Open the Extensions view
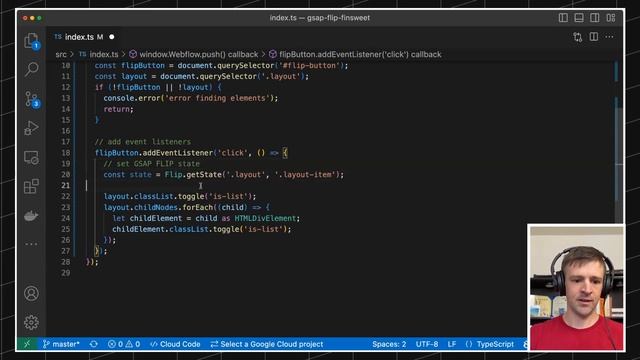Screen dimensions: 640x360 (x=31, y=187)
